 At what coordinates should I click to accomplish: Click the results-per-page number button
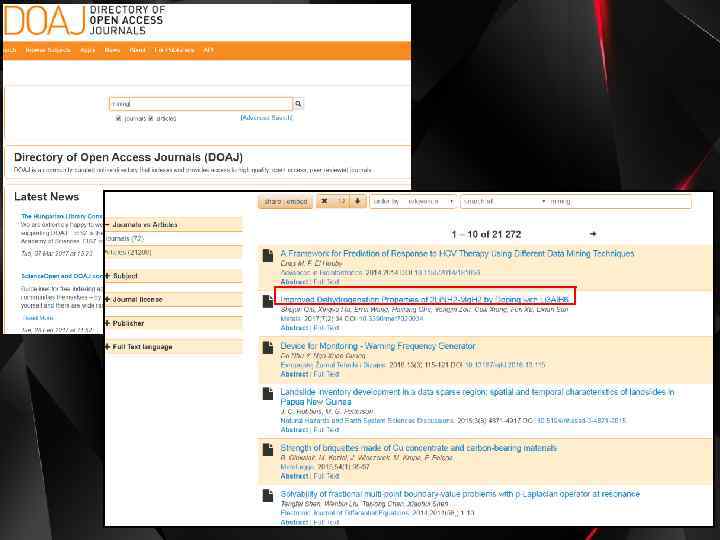click(x=341, y=201)
